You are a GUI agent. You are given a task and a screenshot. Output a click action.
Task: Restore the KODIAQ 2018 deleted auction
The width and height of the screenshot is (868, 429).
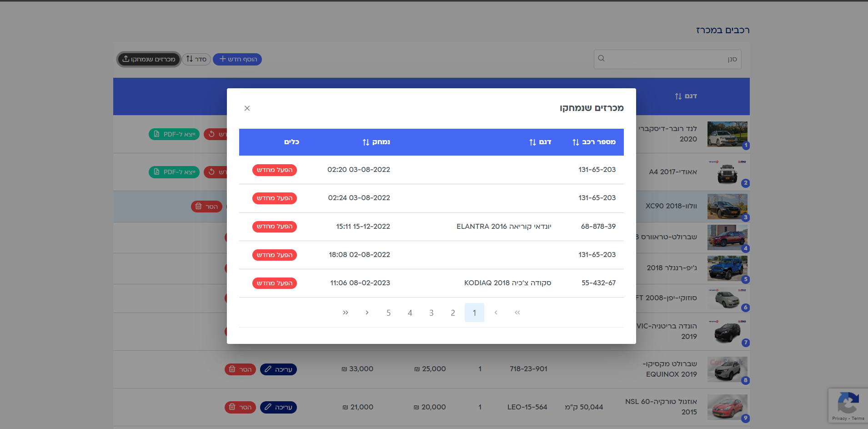tap(275, 283)
